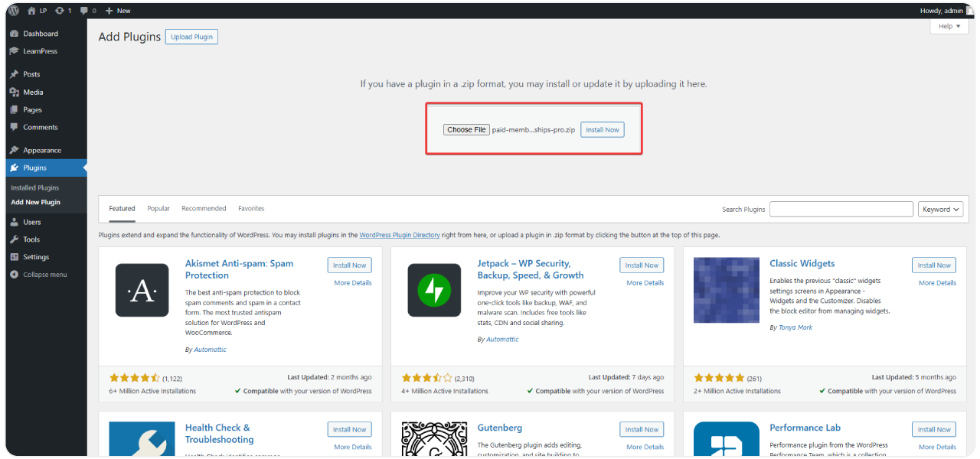This screenshot has height=459, width=980.
Task: Open the New content menu in admin bar
Action: coord(118,10)
